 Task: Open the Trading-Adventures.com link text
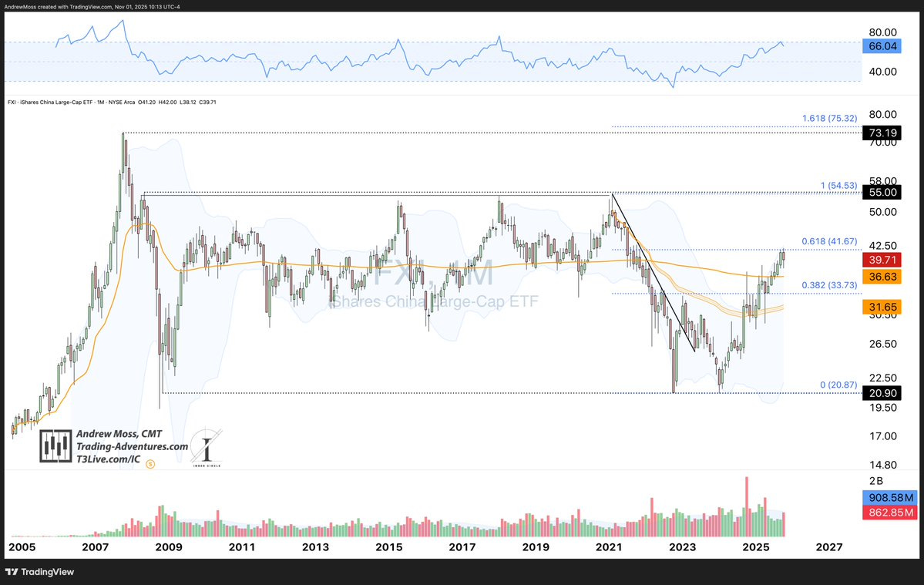coord(132,446)
